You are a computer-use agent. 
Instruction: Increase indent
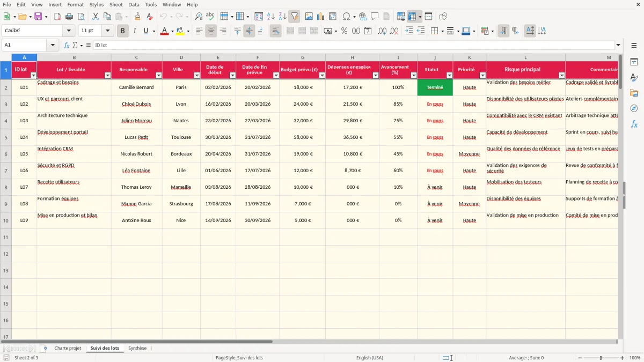(409, 31)
